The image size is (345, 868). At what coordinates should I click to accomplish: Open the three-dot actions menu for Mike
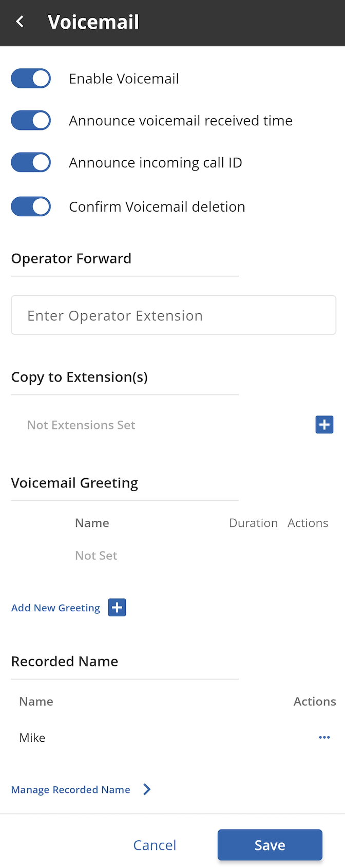tap(324, 738)
